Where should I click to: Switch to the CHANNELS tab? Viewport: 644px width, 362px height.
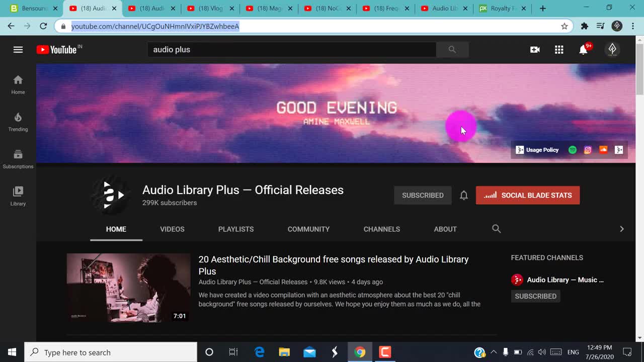coord(382,229)
